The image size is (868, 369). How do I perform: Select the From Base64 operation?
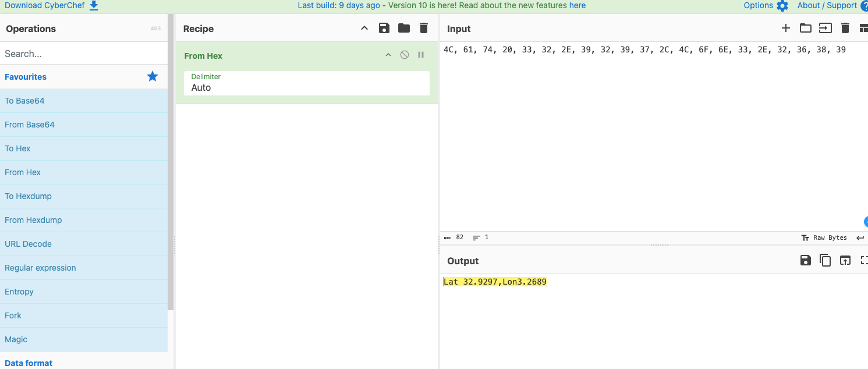coord(30,125)
